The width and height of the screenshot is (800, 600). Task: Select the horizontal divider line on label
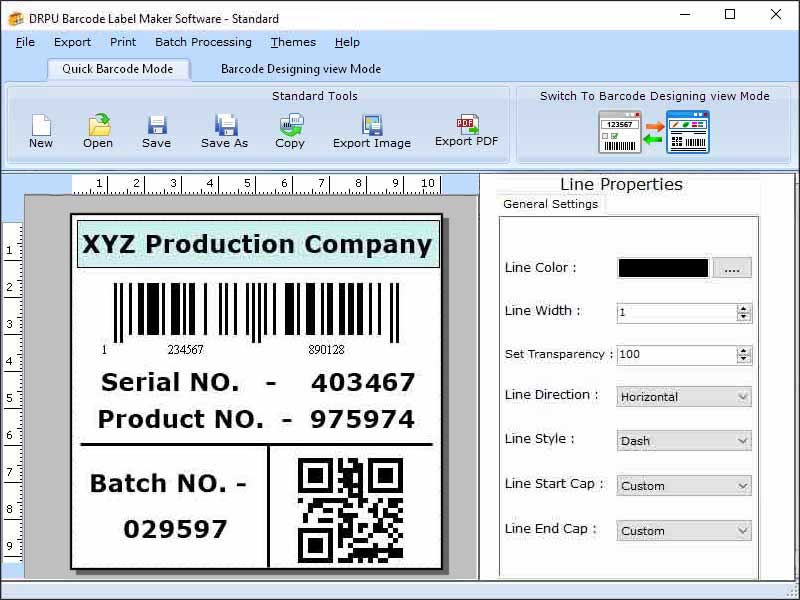tap(257, 445)
